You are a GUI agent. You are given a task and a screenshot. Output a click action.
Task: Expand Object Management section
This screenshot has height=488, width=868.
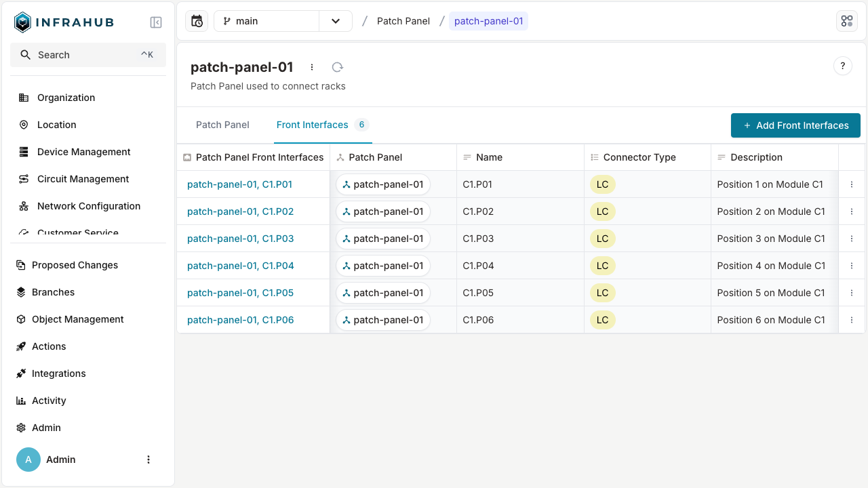[x=77, y=319]
